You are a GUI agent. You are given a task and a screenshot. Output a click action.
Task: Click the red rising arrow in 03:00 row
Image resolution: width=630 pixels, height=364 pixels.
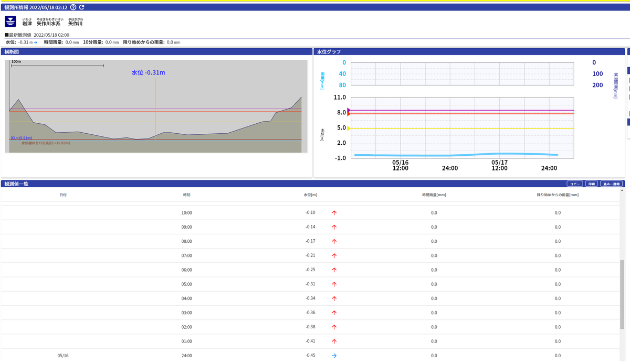tap(334, 313)
